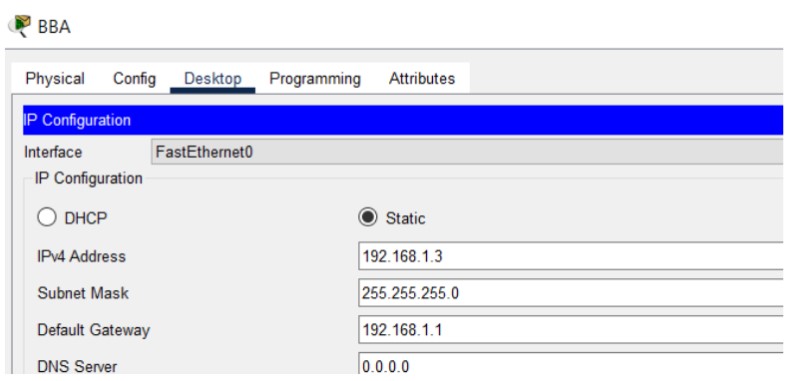This screenshot has height=381, width=788.
Task: Click the BBA window title text
Action: pyautogui.click(x=54, y=27)
